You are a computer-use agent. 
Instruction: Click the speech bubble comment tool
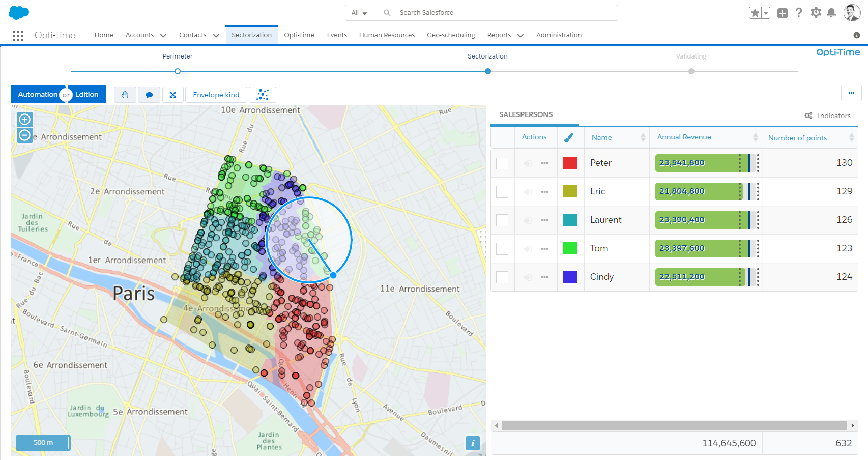click(149, 95)
